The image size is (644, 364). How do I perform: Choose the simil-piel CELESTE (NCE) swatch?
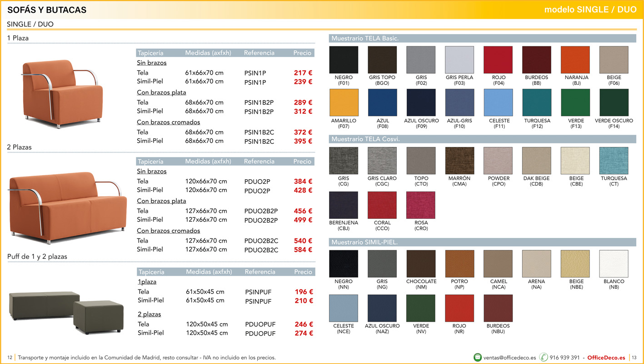(344, 308)
